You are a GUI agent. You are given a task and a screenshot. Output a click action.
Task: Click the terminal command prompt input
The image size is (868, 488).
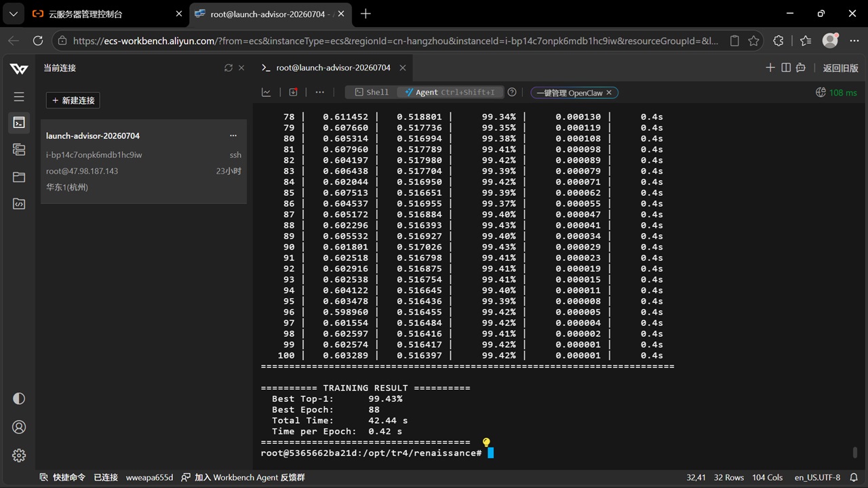coord(490,453)
